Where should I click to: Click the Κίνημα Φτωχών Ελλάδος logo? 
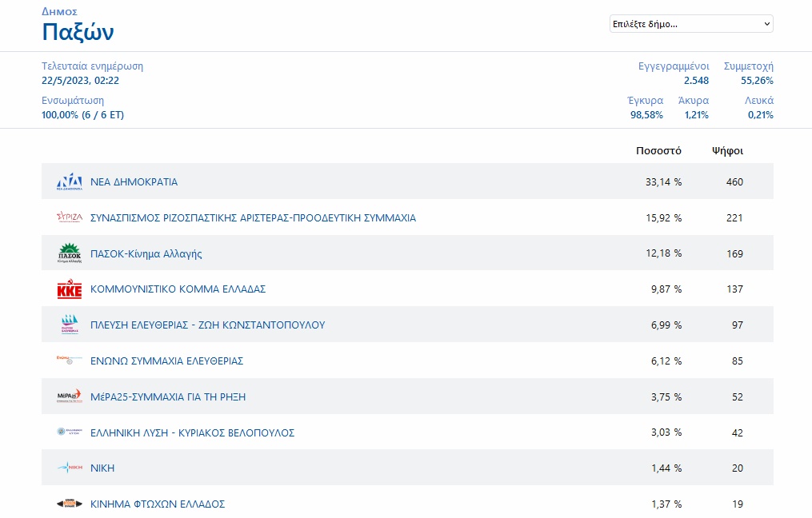click(70, 504)
